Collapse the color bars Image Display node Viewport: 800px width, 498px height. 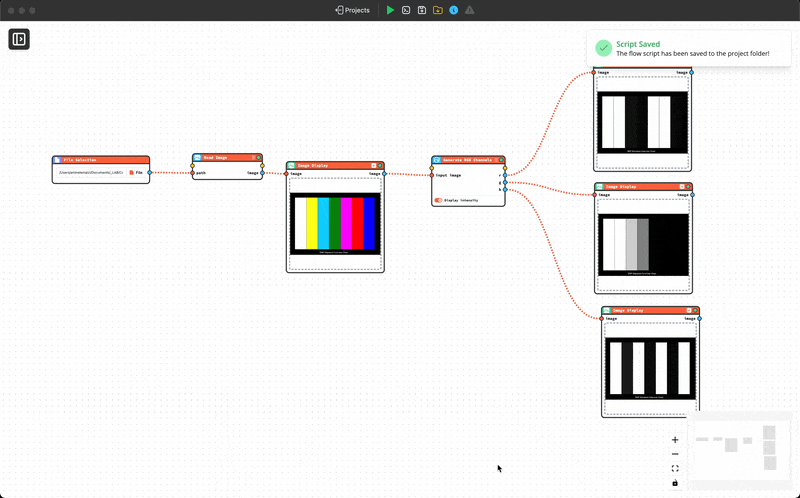coord(374,165)
